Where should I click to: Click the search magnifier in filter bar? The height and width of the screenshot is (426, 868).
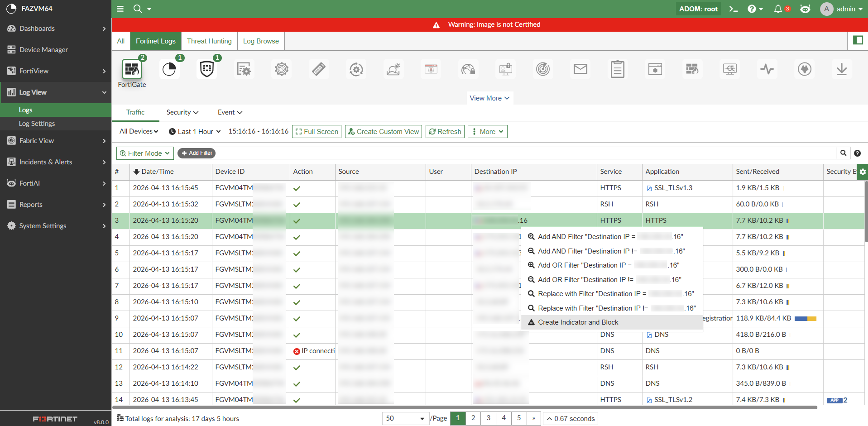(x=843, y=153)
